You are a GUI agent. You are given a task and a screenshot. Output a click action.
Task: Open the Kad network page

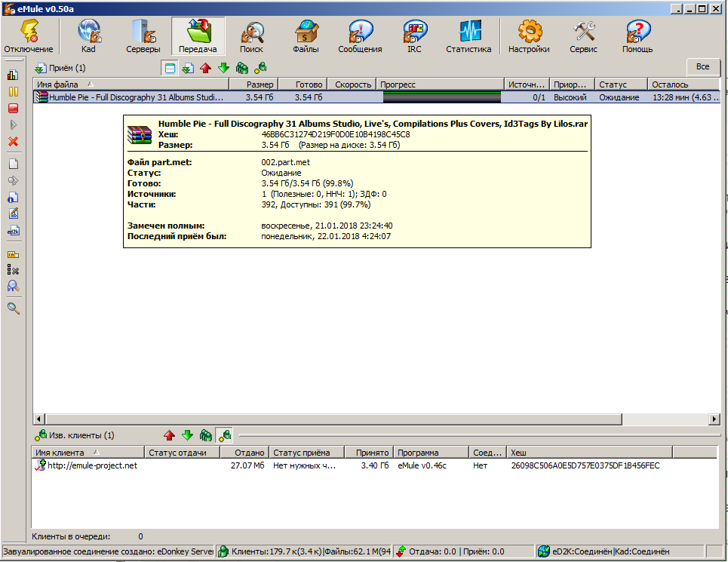coord(88,37)
